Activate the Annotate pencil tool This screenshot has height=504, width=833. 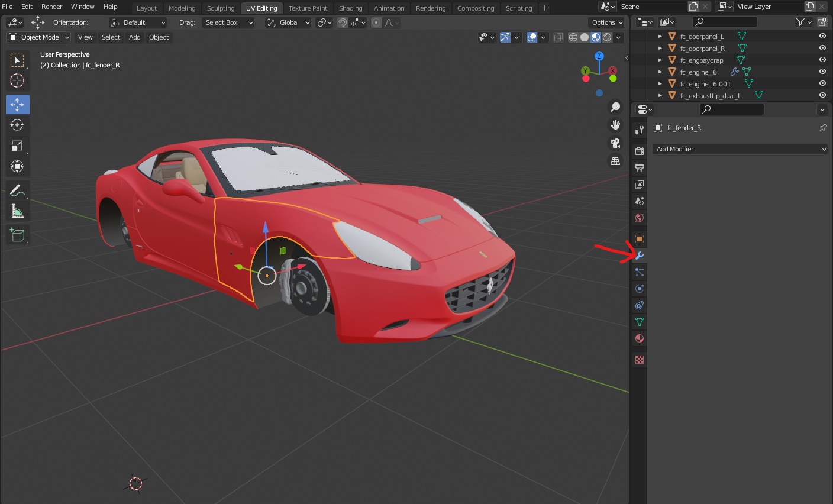tap(17, 190)
